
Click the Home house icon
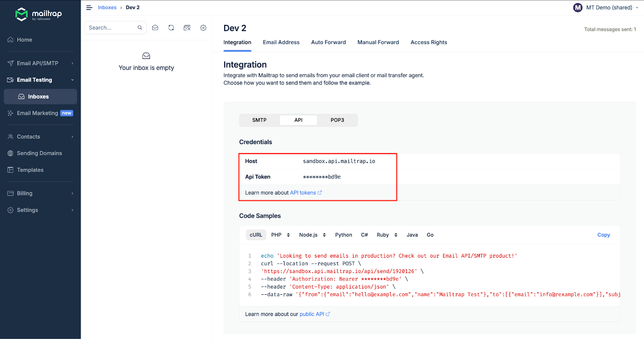click(10, 40)
